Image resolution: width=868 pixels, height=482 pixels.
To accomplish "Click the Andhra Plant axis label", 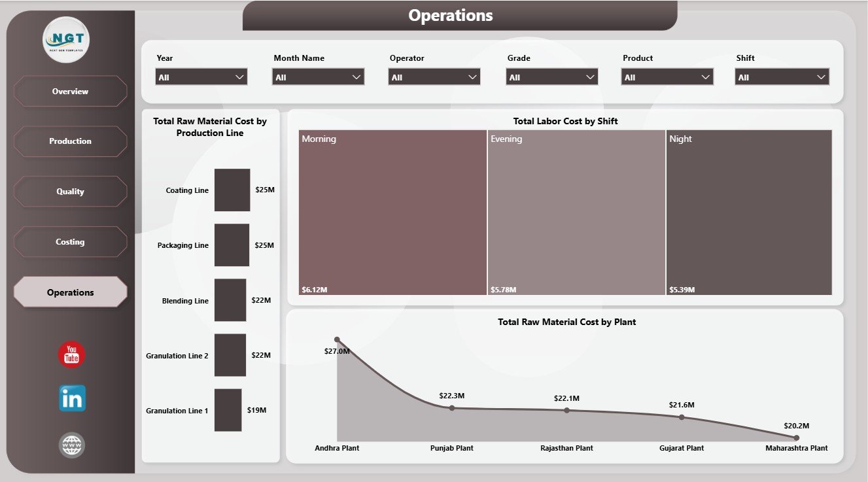I will (x=337, y=448).
